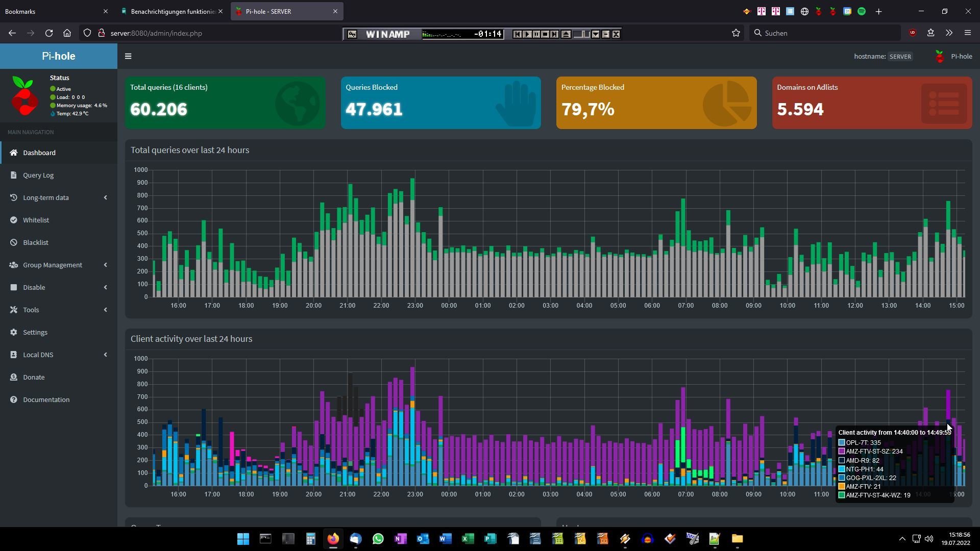Open File Explorer folder from the taskbar
The width and height of the screenshot is (980, 551).
pyautogui.click(x=737, y=539)
